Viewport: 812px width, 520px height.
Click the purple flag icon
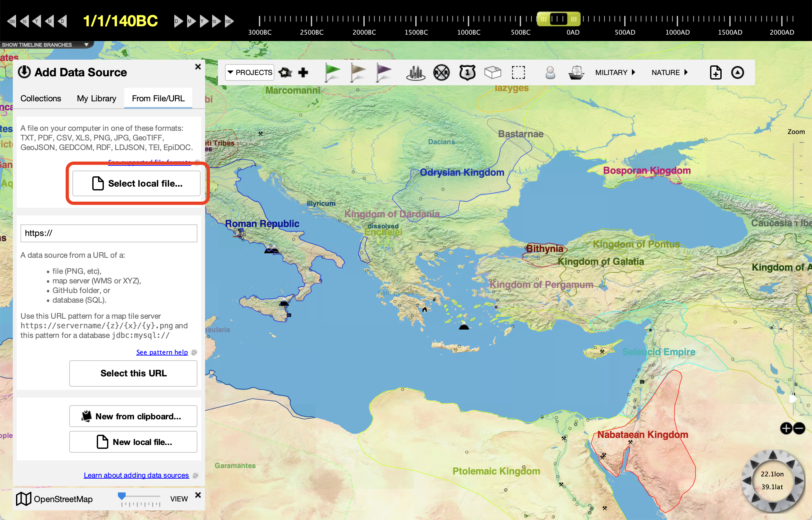click(383, 72)
